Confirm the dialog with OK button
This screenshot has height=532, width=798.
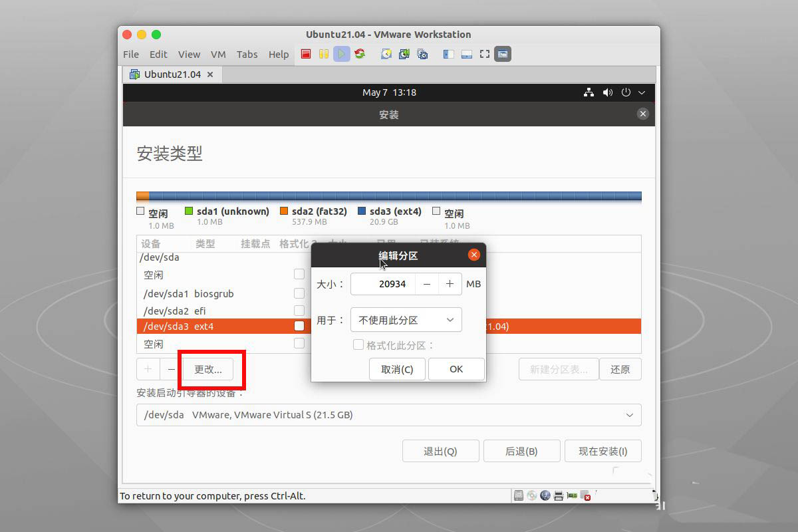click(x=456, y=369)
